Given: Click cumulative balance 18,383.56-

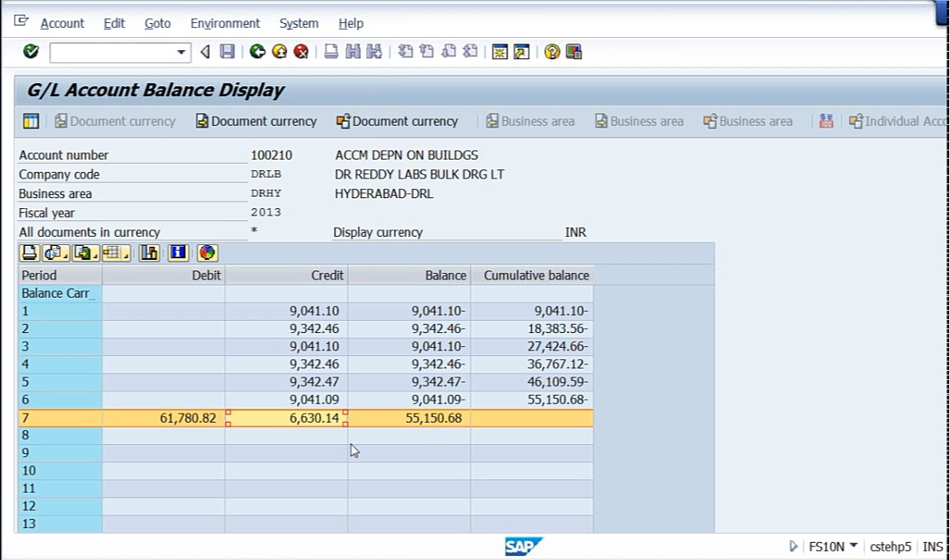Looking at the screenshot, I should coord(558,329).
